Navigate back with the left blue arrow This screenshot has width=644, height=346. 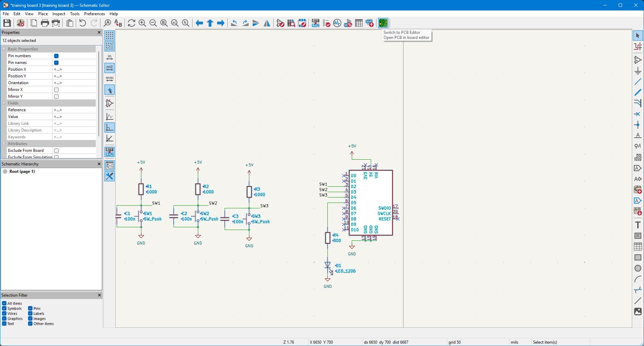coord(199,23)
